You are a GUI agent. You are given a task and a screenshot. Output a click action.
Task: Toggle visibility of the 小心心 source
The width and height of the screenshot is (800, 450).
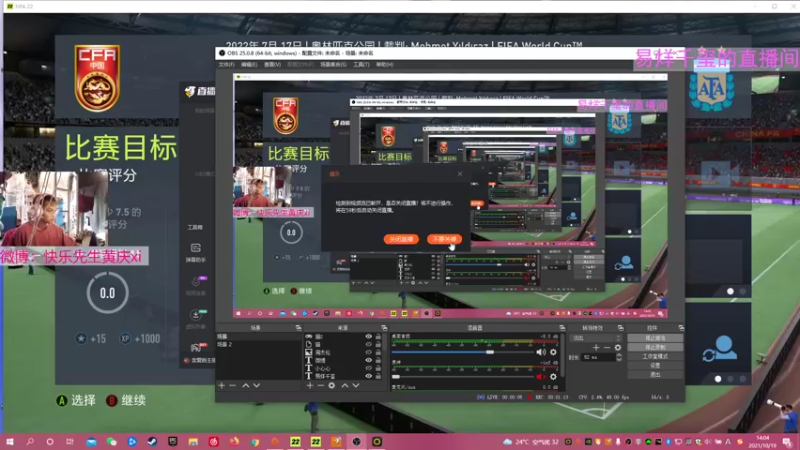[368, 368]
